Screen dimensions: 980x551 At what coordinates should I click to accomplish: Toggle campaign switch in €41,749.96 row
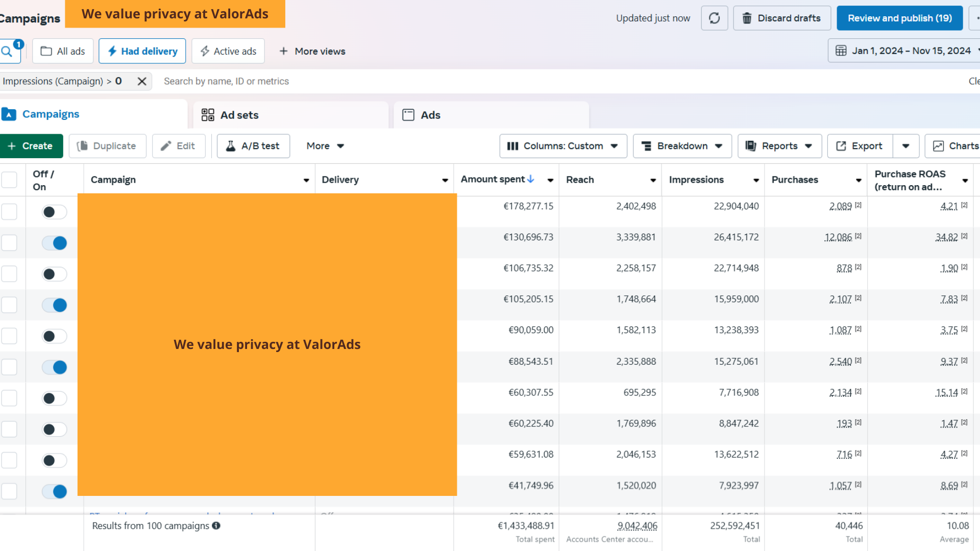click(x=55, y=491)
